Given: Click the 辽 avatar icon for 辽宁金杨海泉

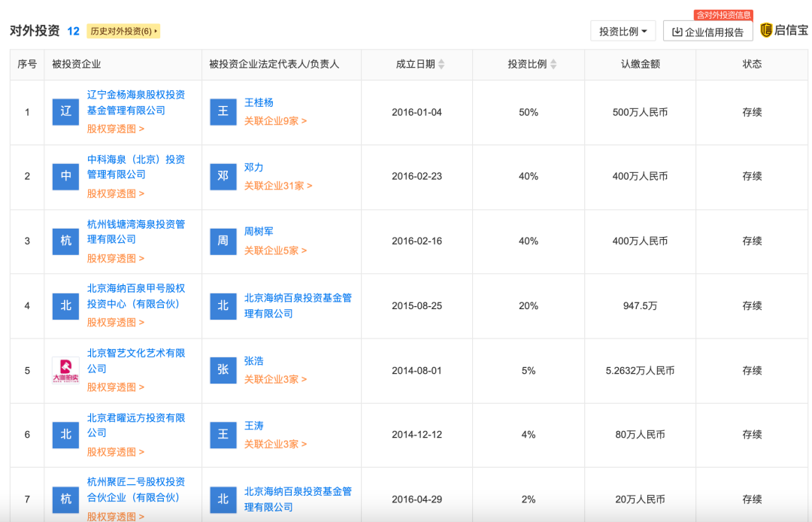Looking at the screenshot, I should pyautogui.click(x=65, y=112).
